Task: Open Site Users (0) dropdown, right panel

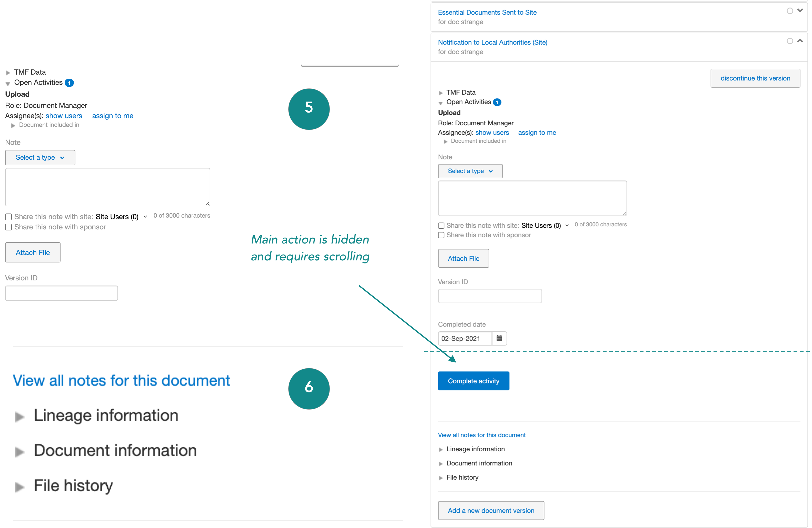Action: (x=544, y=226)
